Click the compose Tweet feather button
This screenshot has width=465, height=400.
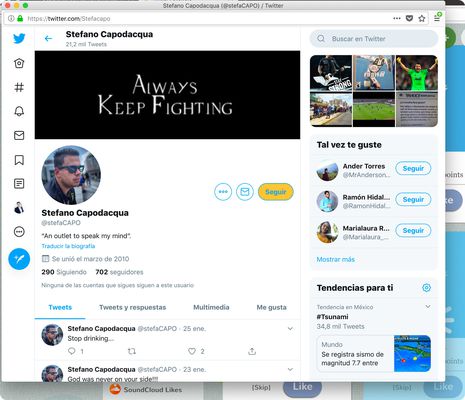point(19,259)
